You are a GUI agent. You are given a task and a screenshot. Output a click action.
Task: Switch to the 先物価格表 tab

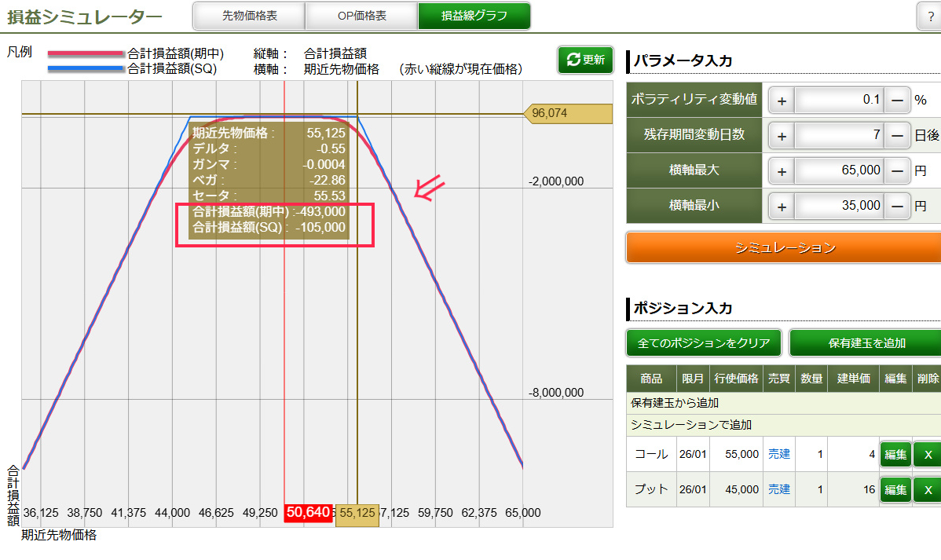(250, 16)
